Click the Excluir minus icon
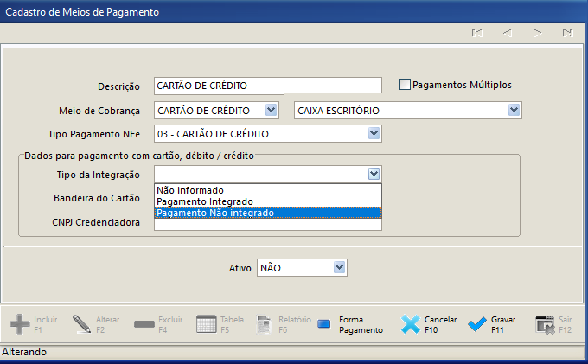Image resolution: width=588 pixels, height=364 pixels. tap(144, 324)
